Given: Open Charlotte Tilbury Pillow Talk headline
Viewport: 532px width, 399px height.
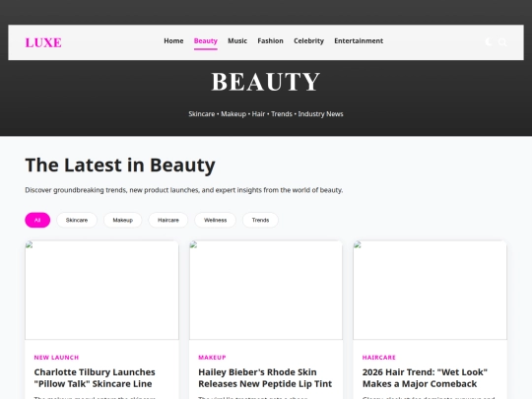Looking at the screenshot, I should click(x=95, y=378).
